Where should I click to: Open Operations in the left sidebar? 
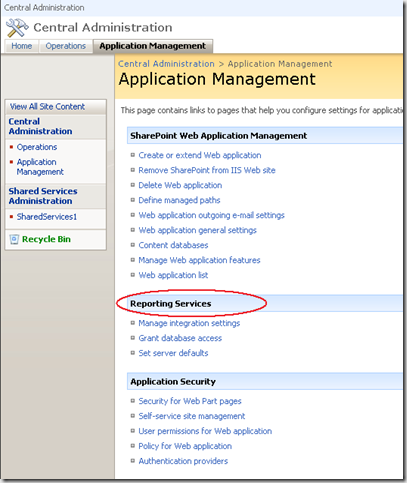point(37,147)
